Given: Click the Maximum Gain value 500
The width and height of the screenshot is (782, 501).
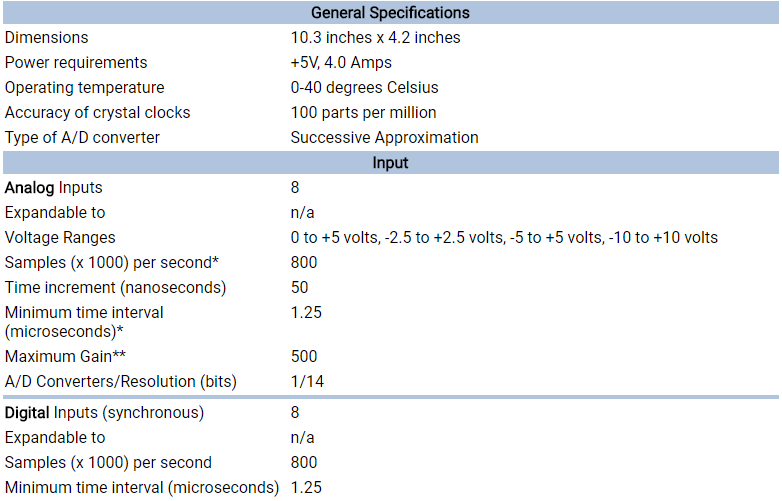Looking at the screenshot, I should 304,356.
